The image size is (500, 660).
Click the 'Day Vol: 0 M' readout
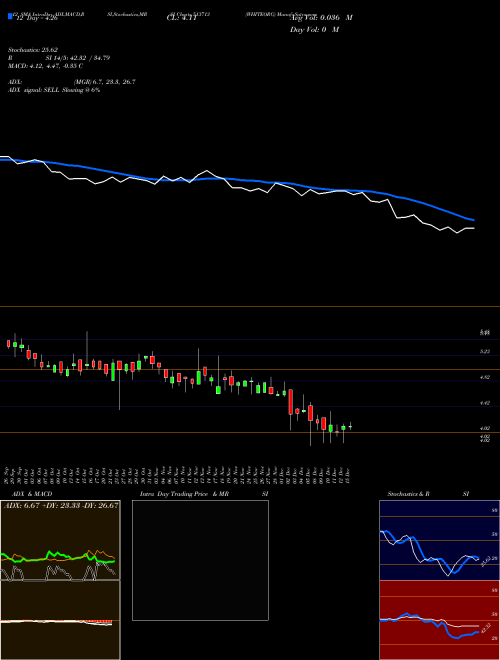[x=314, y=29]
